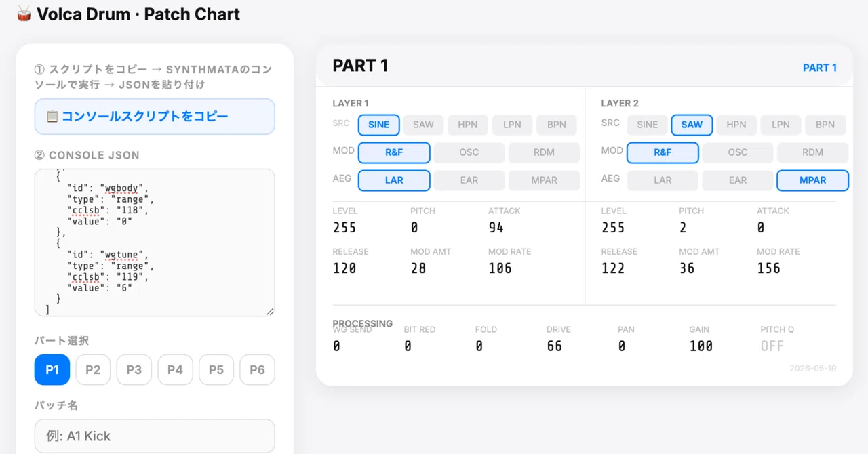868x454 pixels.
Task: Set Layer 2 source to SINE
Action: click(x=648, y=125)
